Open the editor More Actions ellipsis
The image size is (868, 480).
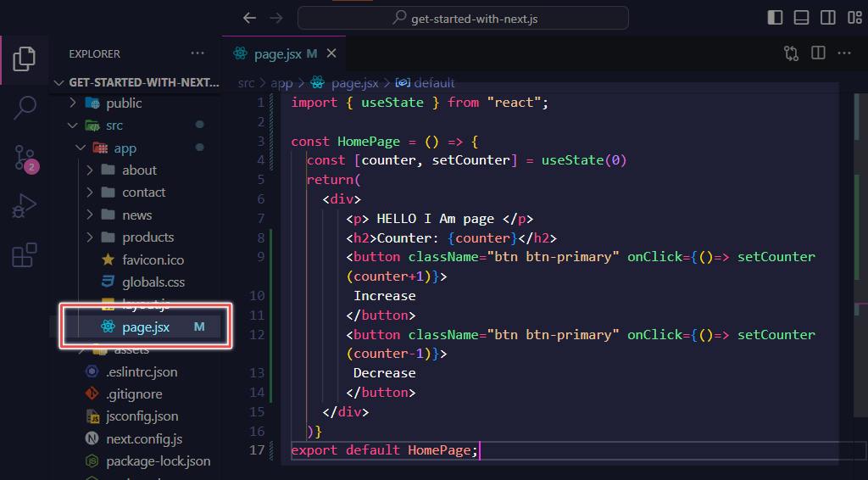pyautogui.click(x=844, y=53)
